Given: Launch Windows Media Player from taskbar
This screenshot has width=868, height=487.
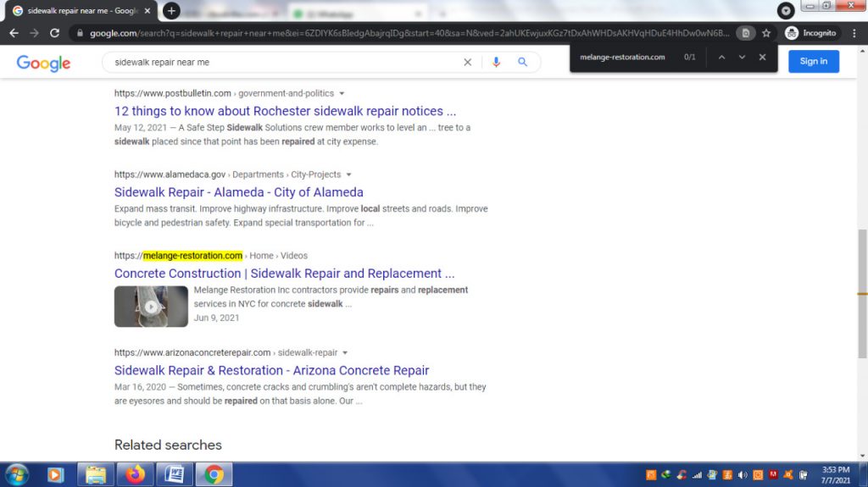Looking at the screenshot, I should coord(55,475).
